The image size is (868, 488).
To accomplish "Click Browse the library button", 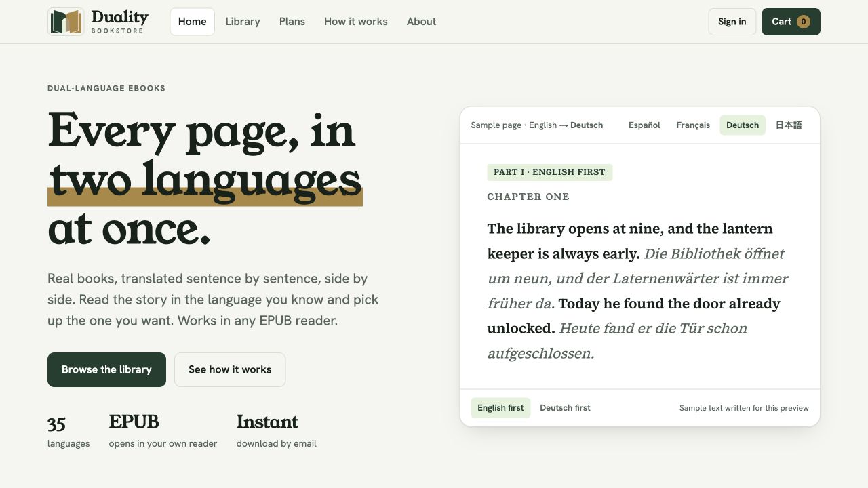I will [106, 369].
